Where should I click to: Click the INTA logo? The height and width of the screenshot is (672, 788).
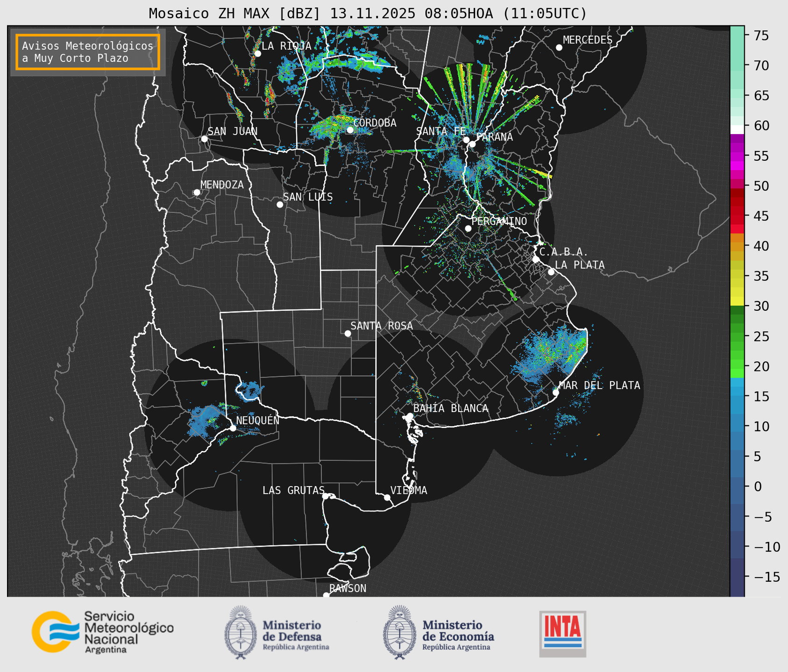(x=562, y=634)
